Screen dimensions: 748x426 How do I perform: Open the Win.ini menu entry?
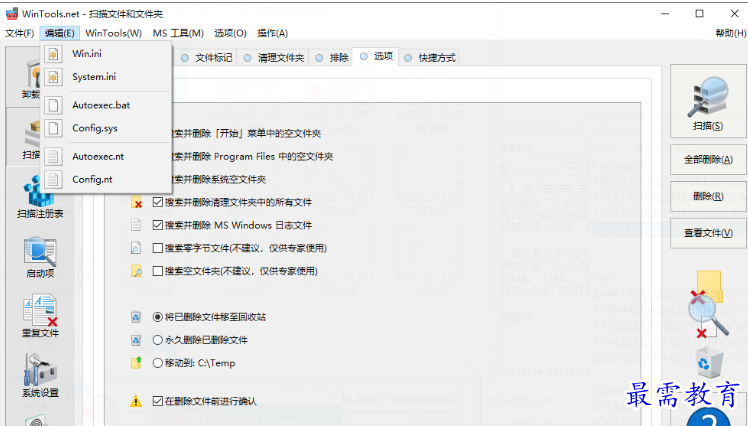coord(106,53)
